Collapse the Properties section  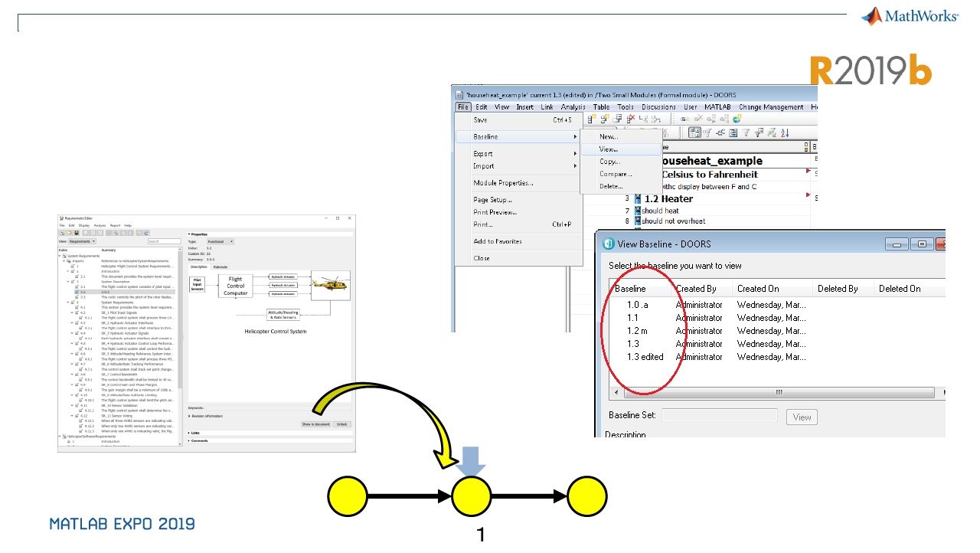(189, 234)
